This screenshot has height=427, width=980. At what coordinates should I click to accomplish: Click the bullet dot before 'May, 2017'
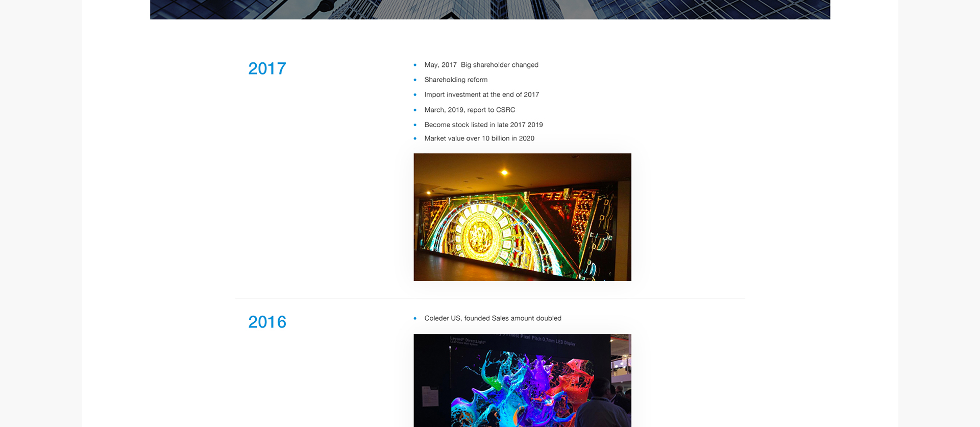[415, 65]
